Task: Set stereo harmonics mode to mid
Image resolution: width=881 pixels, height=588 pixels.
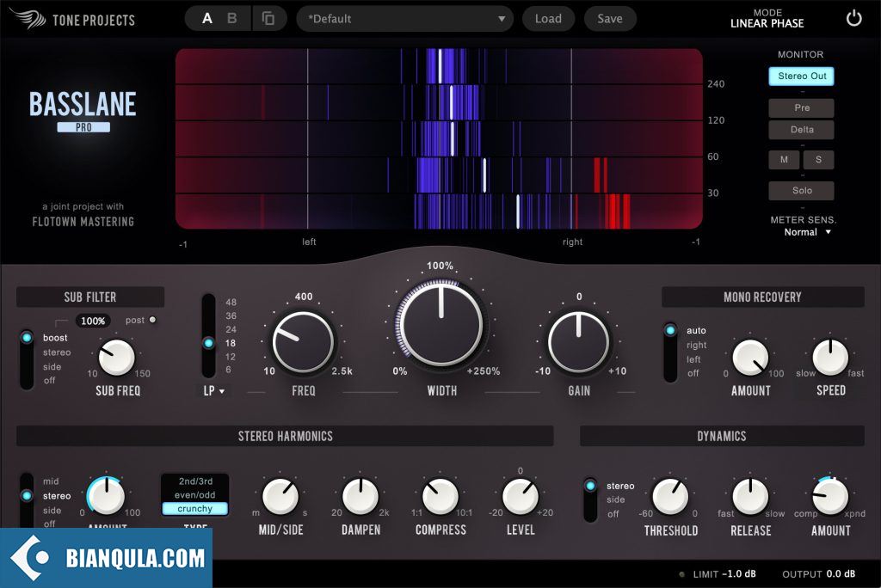Action: click(51, 481)
